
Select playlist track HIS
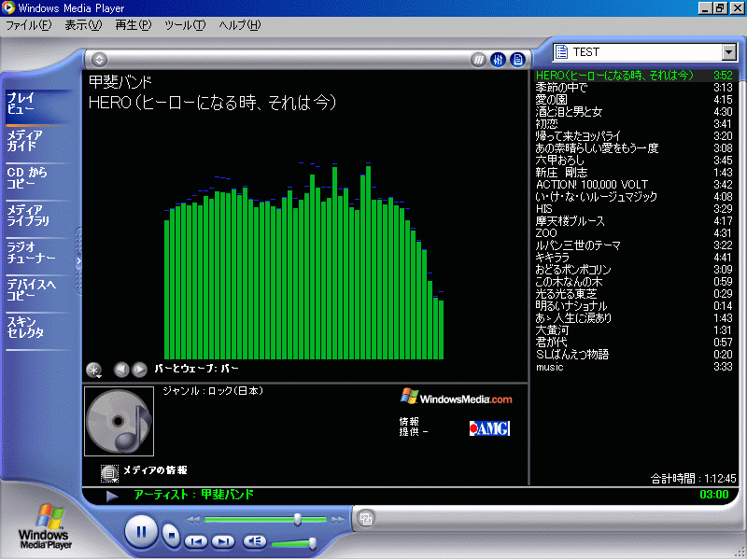coord(634,209)
